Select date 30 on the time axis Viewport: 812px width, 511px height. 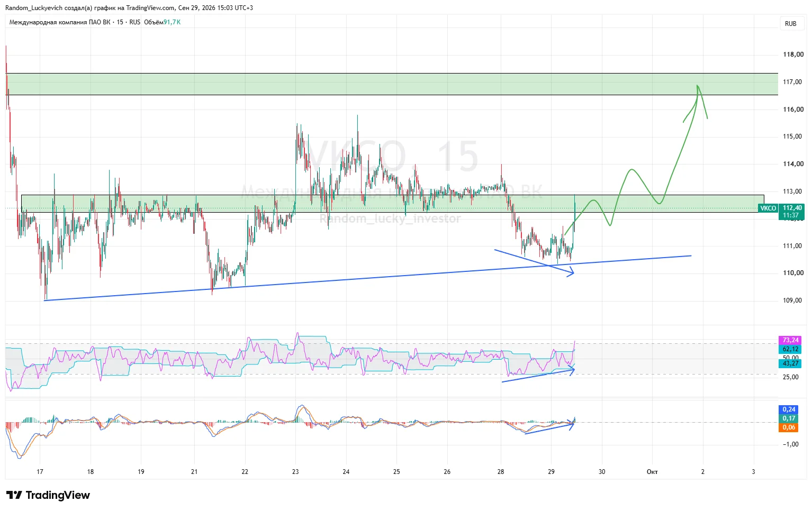(x=602, y=472)
